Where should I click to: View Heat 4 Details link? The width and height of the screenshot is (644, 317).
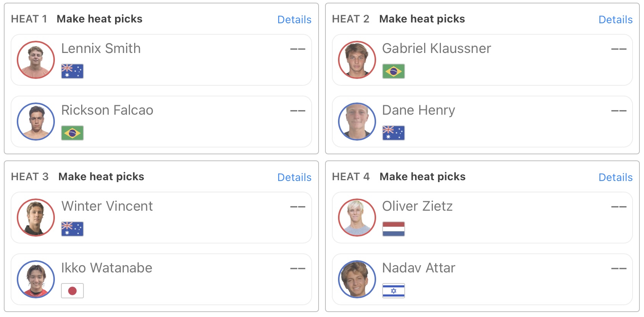(x=615, y=177)
